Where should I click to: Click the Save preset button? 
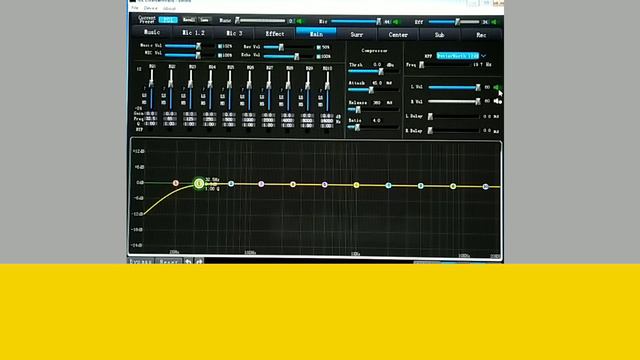[205, 20]
